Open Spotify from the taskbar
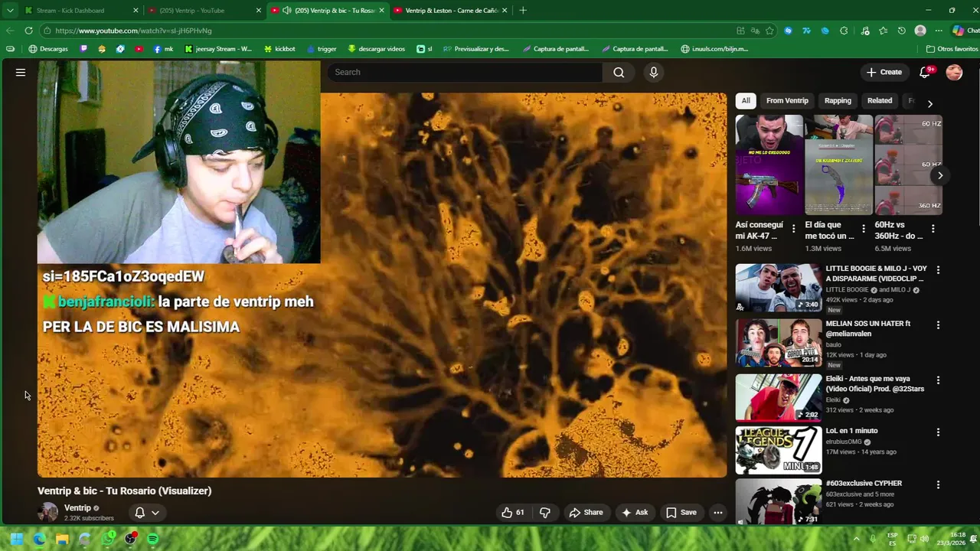980x551 pixels. [153, 539]
